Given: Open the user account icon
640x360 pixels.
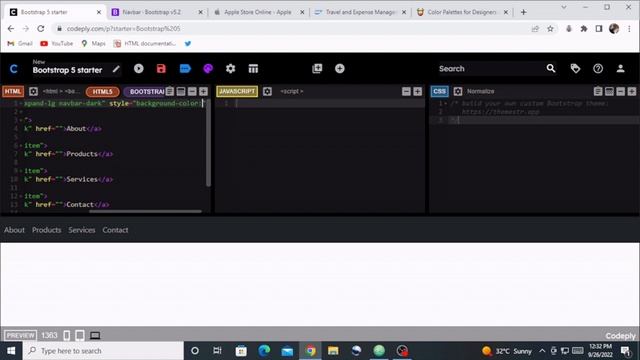Looking at the screenshot, I should pos(620,69).
